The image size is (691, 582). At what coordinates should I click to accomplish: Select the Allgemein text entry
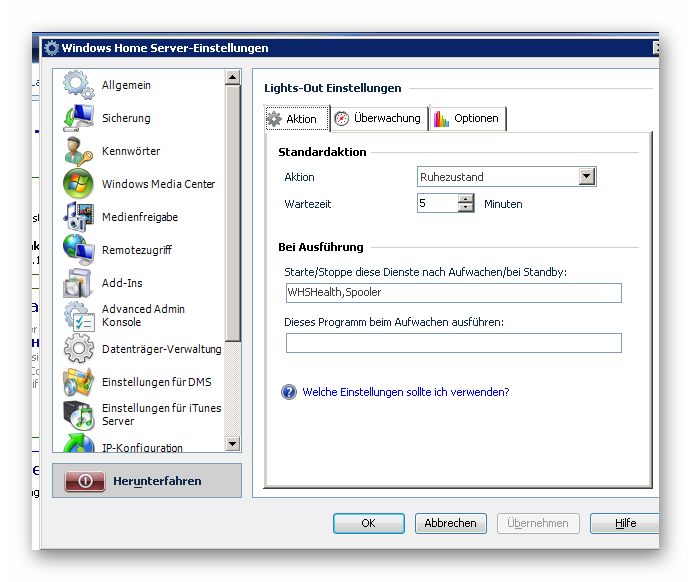126,85
